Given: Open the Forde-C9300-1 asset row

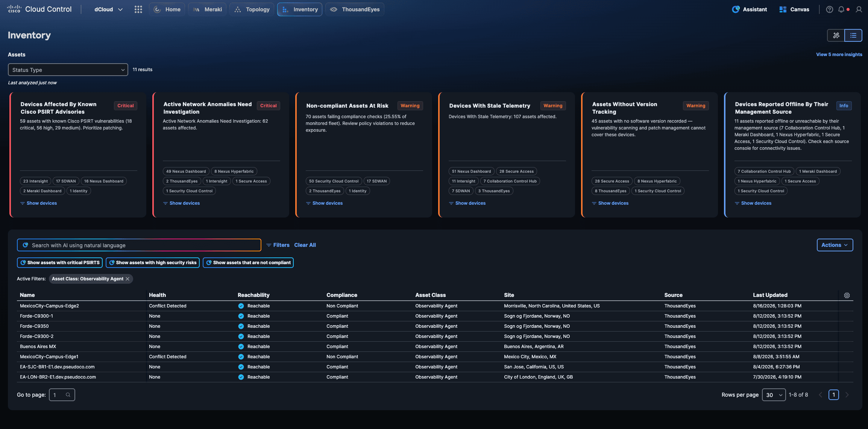Looking at the screenshot, I should pos(435,316).
